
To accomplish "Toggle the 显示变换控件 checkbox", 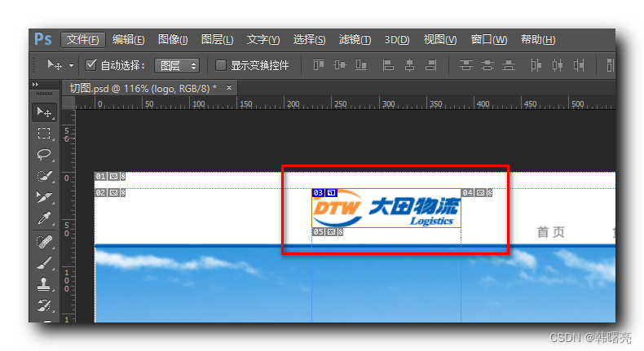I will [221, 65].
